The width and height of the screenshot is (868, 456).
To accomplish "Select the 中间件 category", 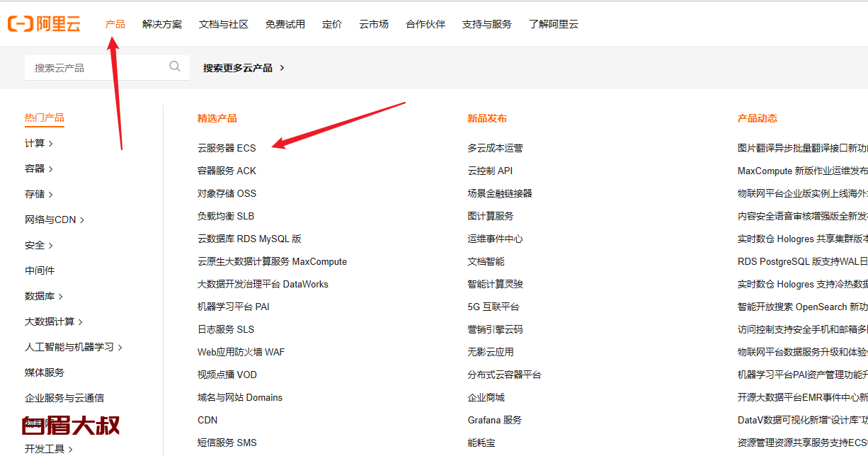I will 40,270.
